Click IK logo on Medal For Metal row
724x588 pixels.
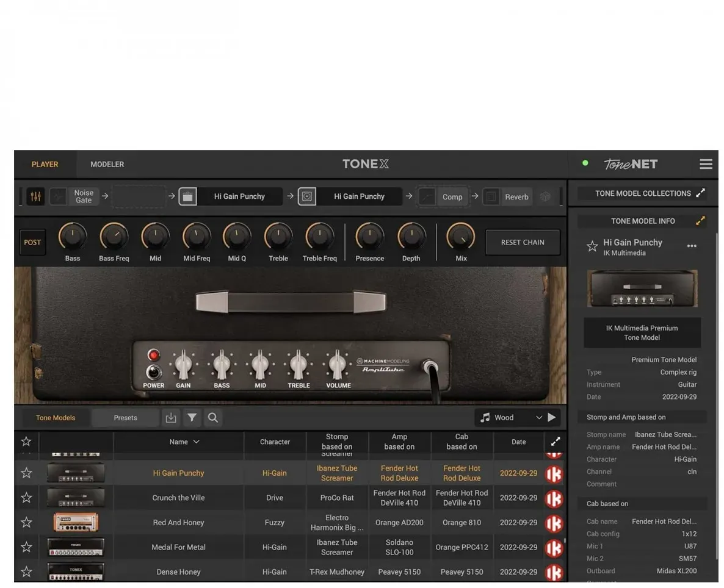tap(554, 548)
